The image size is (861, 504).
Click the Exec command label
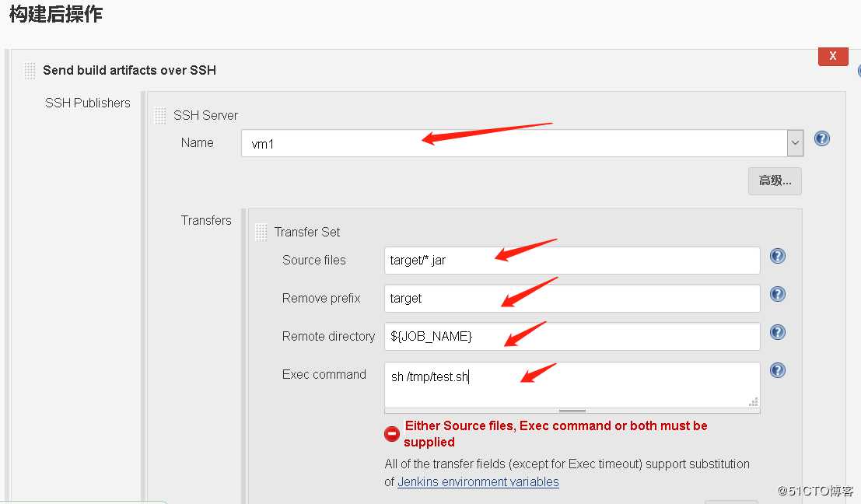pyautogui.click(x=324, y=374)
